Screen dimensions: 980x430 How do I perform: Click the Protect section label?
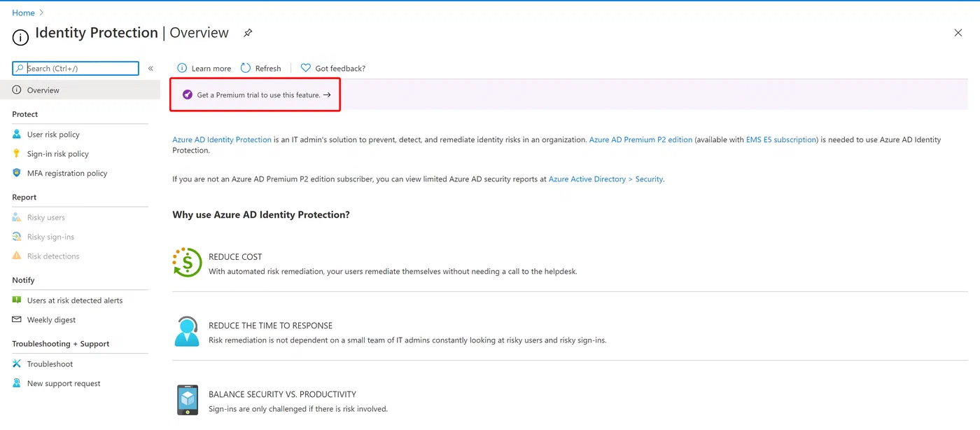click(25, 113)
